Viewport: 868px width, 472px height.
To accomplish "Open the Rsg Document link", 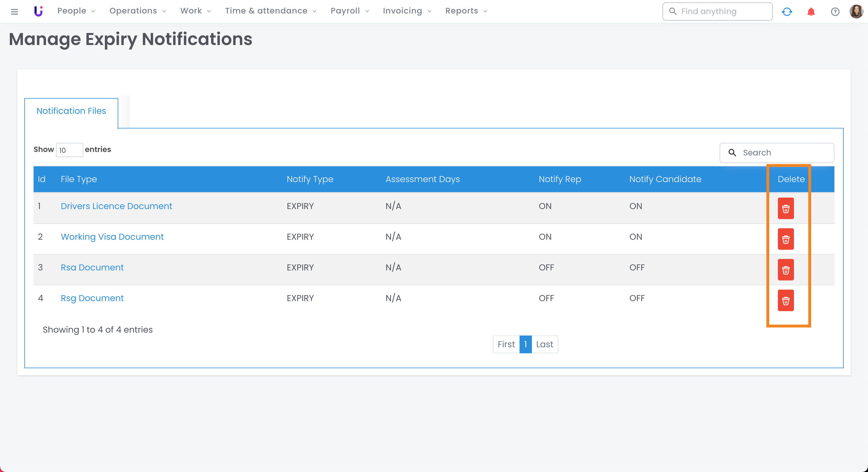I will [x=92, y=298].
